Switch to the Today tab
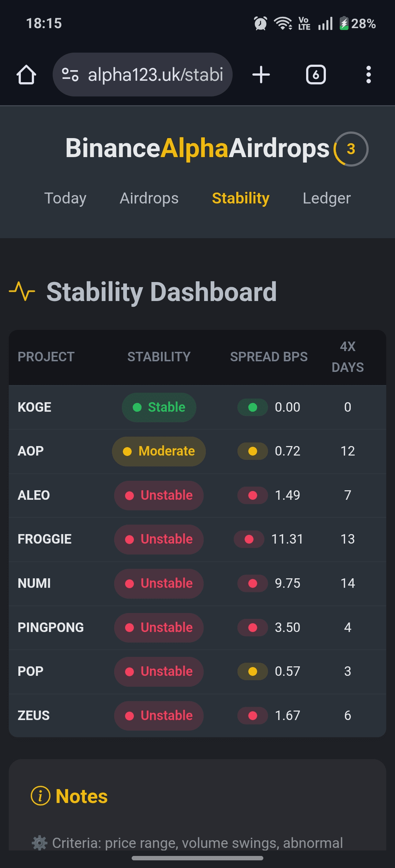 [65, 198]
